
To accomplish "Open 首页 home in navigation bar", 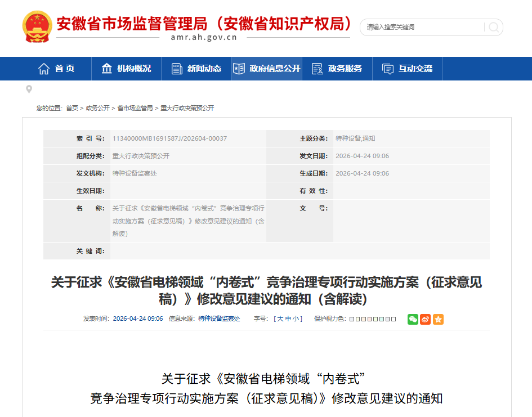I will point(56,69).
